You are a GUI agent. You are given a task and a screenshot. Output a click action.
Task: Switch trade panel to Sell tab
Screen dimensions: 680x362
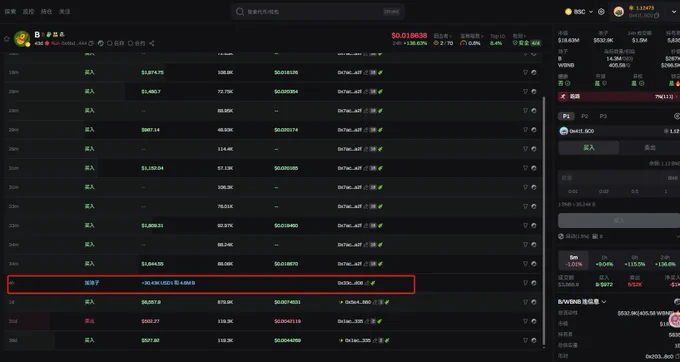pyautogui.click(x=650, y=148)
